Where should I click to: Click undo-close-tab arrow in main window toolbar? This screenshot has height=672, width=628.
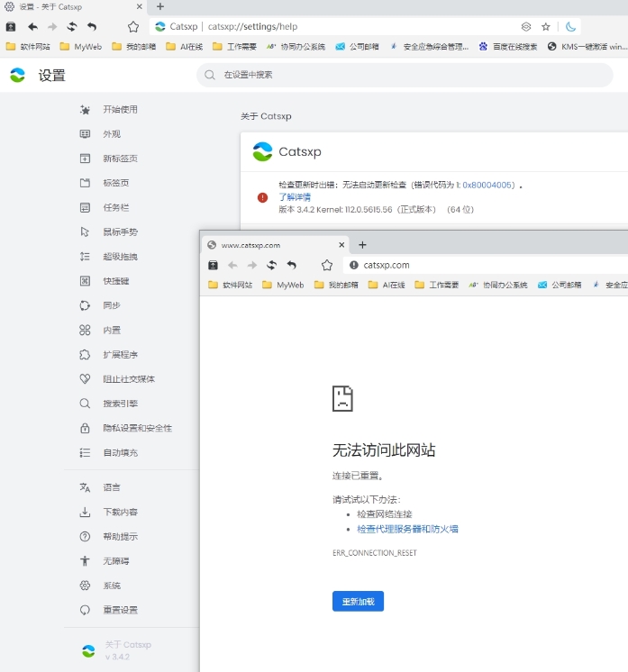click(x=92, y=27)
